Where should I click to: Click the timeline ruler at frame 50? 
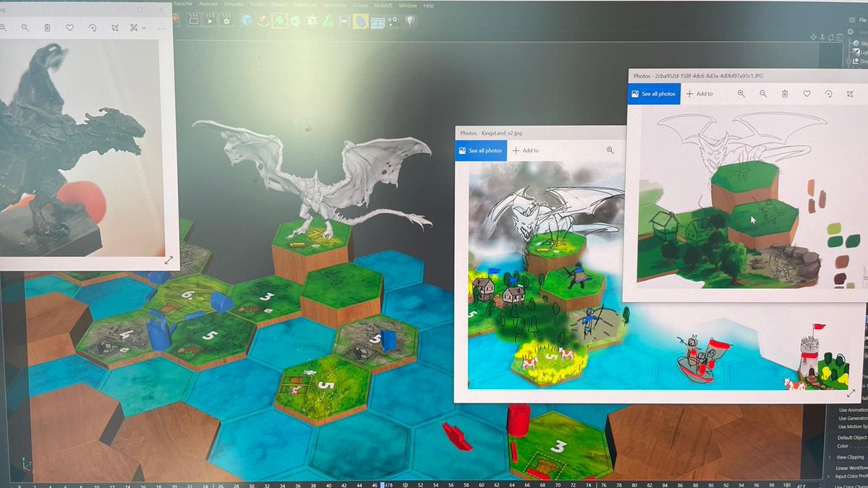406,484
